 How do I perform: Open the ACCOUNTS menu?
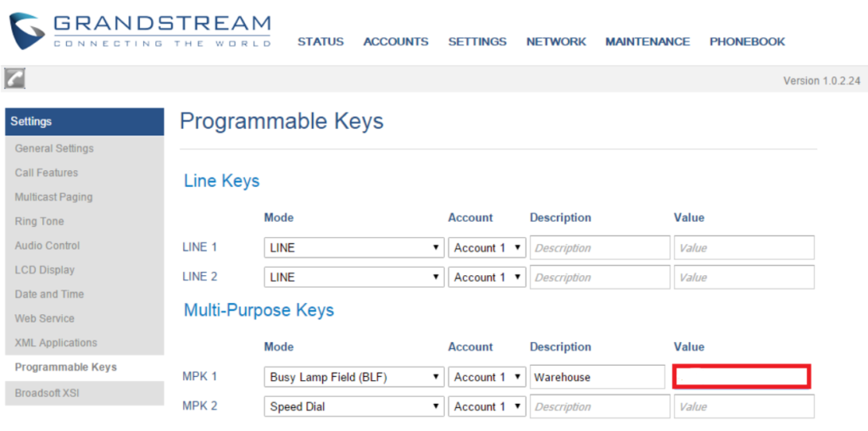396,41
